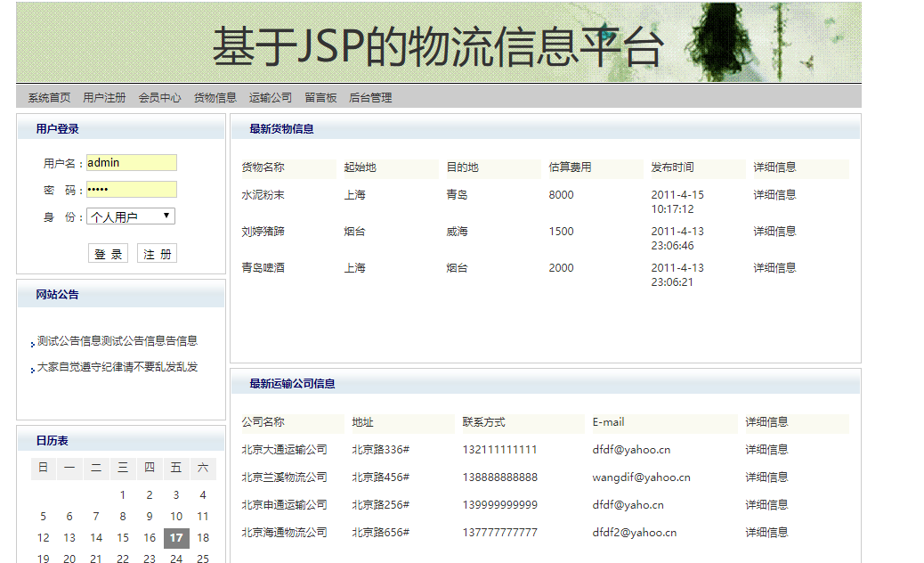Open 详细信息 for 青岛啤酒 cargo
924x563 pixels.
tap(772, 267)
